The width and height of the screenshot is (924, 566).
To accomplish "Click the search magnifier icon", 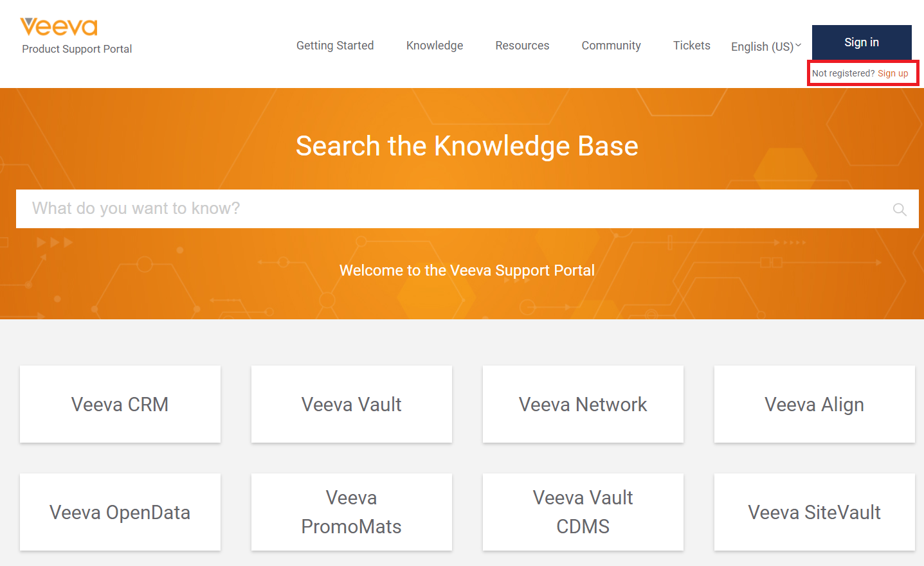I will click(x=900, y=209).
